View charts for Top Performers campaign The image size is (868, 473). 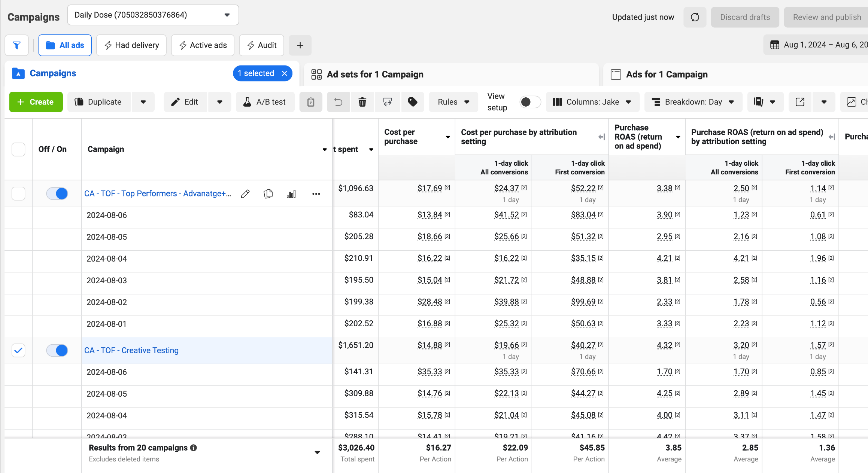pos(291,194)
